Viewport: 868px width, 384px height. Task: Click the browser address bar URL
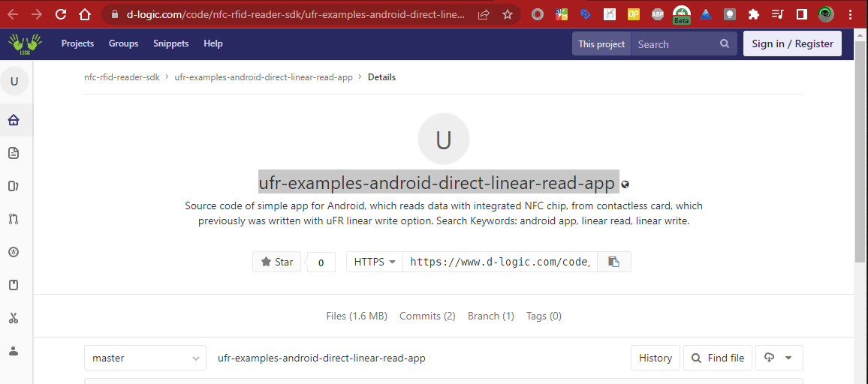point(296,14)
